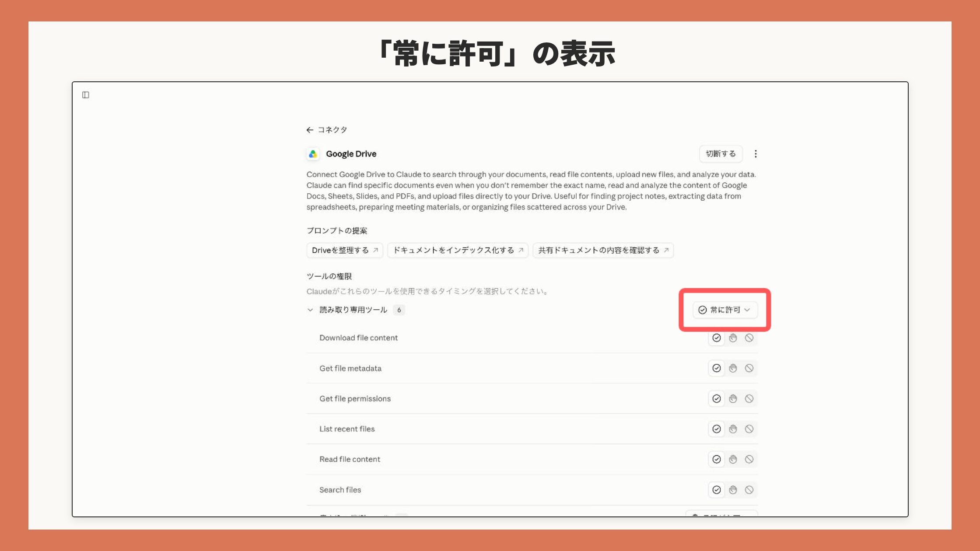Block the Get file metadata tool
This screenshot has width=980, height=551.
pyautogui.click(x=749, y=368)
